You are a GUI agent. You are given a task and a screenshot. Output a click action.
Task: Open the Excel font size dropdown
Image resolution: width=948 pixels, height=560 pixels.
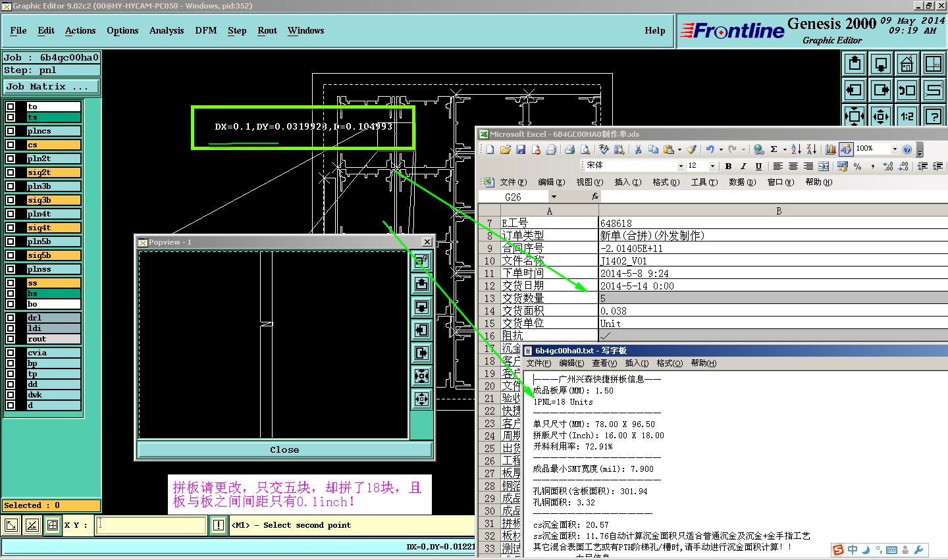[x=712, y=166]
